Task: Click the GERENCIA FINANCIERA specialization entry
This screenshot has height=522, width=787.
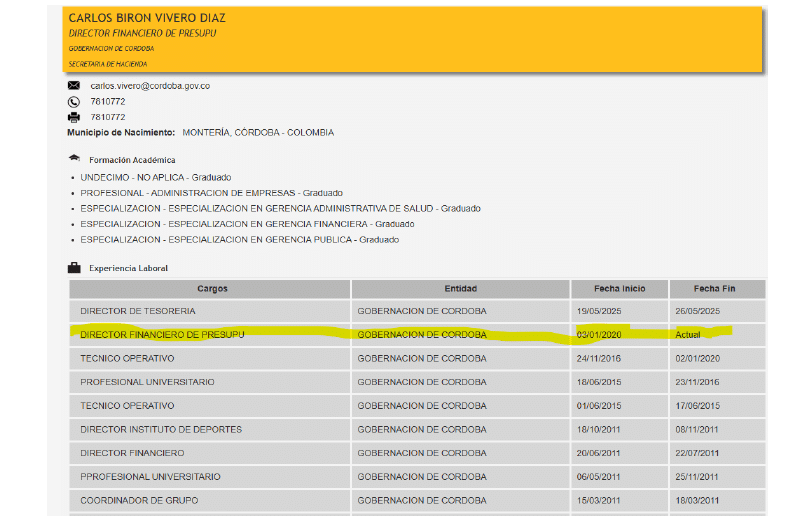Action: [247, 224]
